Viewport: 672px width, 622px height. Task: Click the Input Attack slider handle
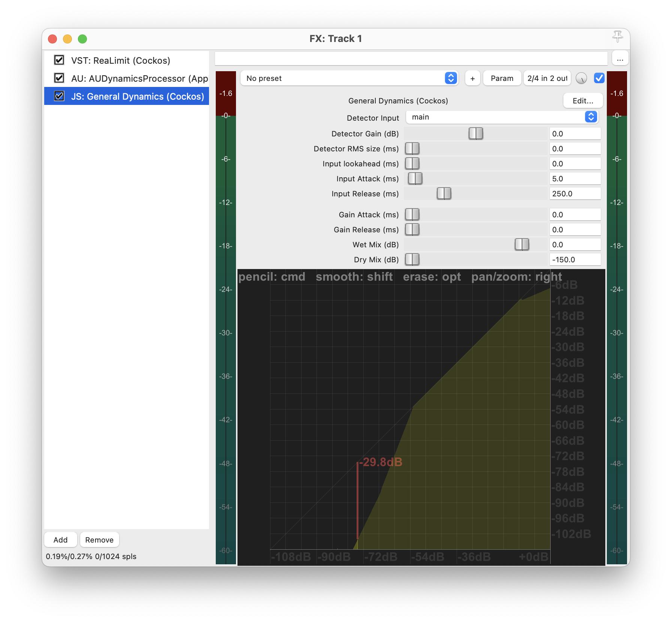[x=415, y=179]
